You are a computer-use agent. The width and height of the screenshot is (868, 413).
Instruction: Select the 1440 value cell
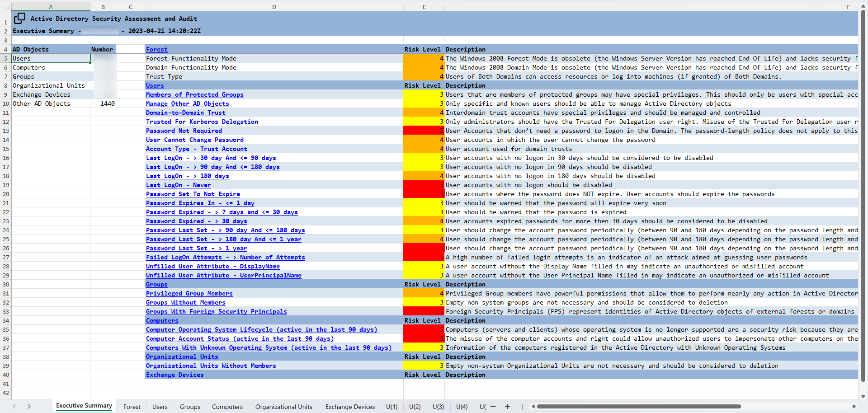[103, 103]
